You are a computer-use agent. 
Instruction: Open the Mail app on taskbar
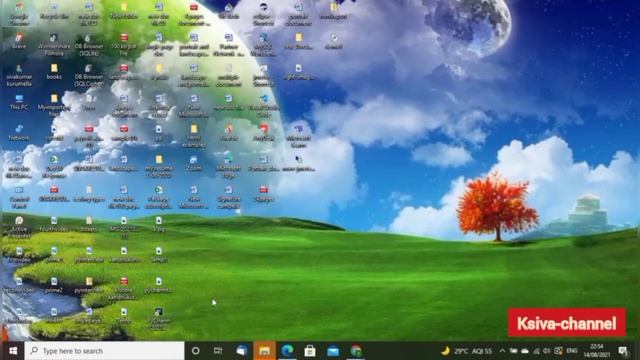(333, 351)
